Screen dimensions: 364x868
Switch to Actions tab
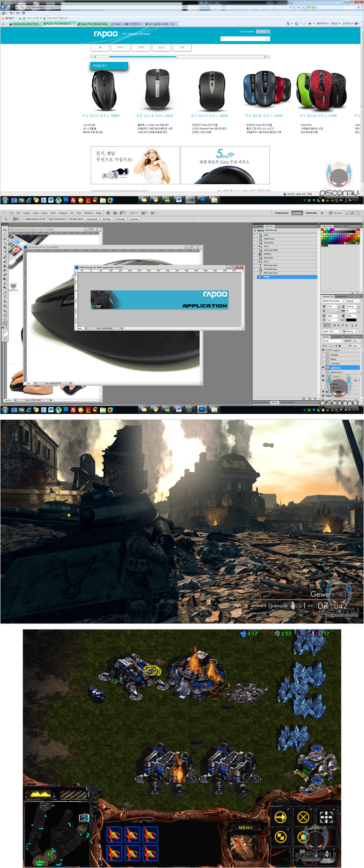258,226
